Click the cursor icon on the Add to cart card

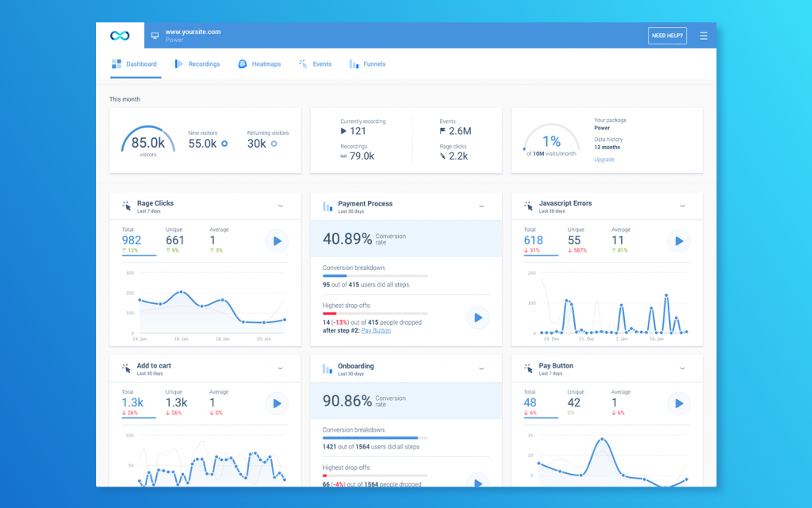[x=126, y=368]
